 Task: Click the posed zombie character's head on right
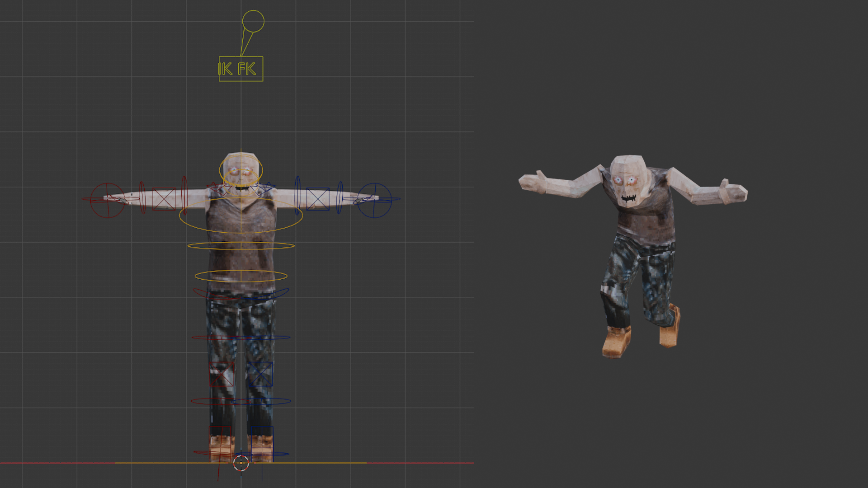(x=629, y=180)
